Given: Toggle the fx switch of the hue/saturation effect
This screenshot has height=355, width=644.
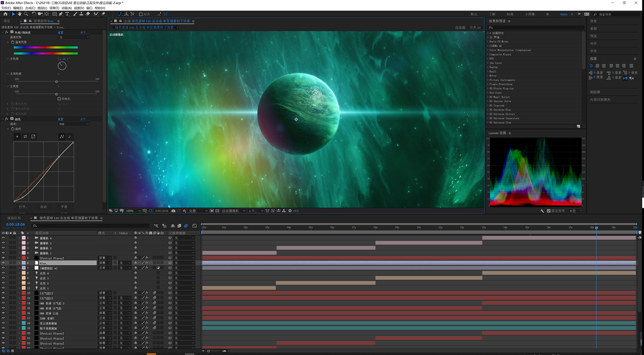Looking at the screenshot, I should (x=7, y=33).
